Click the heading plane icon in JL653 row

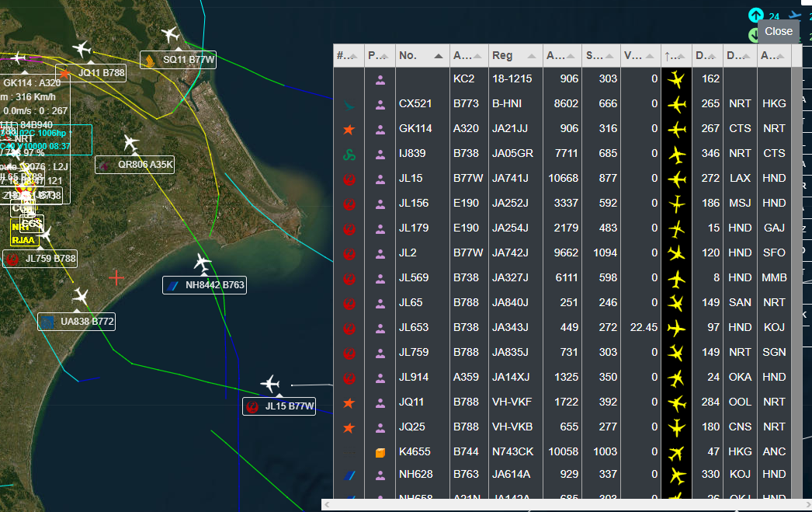point(676,328)
